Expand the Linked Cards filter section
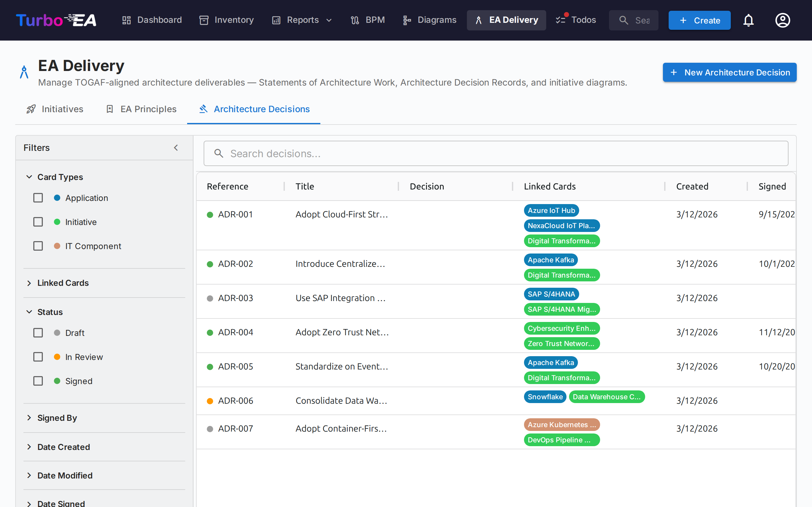This screenshot has height=507, width=812. 63,283
